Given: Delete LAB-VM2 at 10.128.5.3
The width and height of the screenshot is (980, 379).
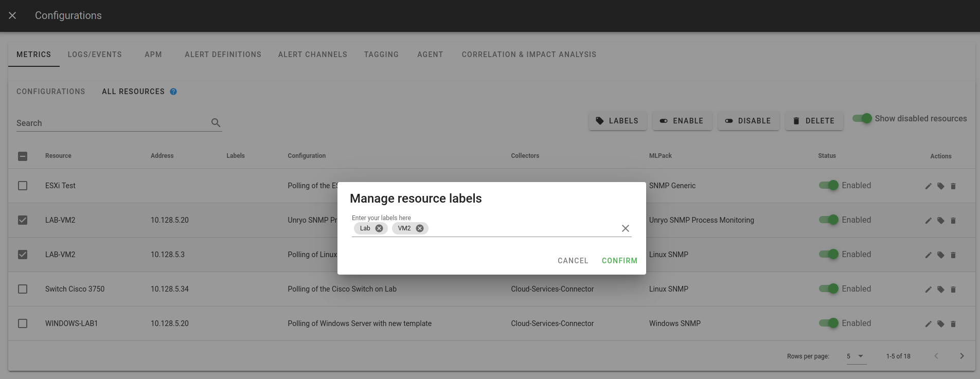Looking at the screenshot, I should [953, 255].
